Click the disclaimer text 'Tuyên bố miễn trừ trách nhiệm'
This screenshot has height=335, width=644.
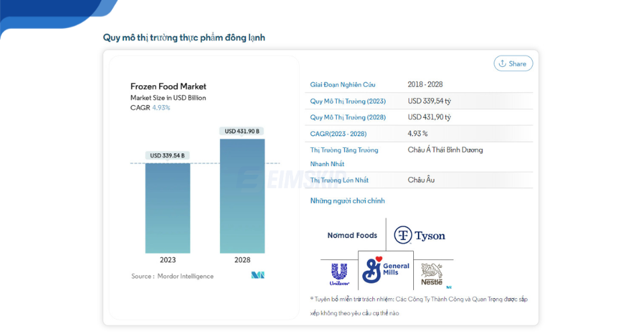pyautogui.click(x=354, y=299)
